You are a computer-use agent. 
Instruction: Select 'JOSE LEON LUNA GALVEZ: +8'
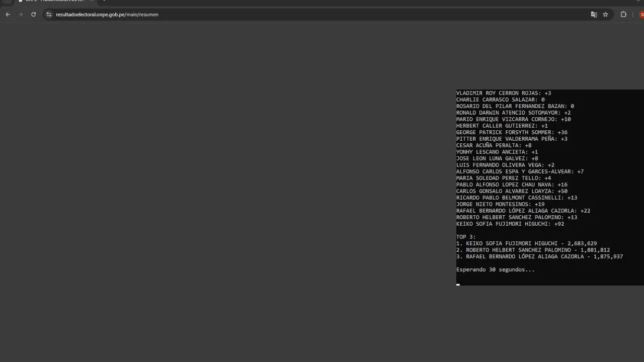(x=497, y=158)
